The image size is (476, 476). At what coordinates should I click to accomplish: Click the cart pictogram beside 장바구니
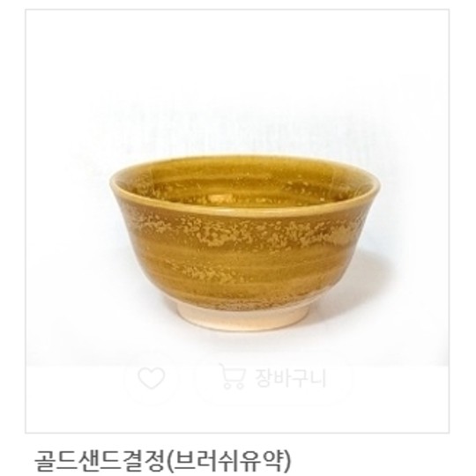coord(232,376)
